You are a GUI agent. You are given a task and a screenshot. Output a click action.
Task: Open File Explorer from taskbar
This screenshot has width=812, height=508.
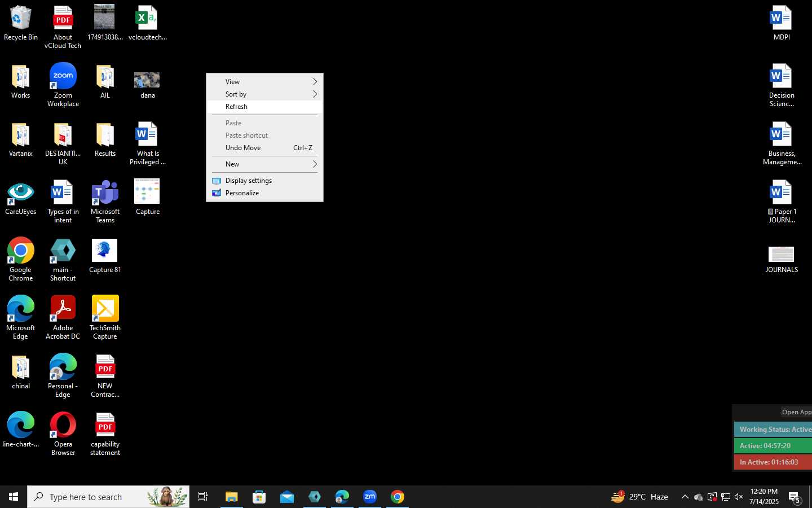pos(231,497)
